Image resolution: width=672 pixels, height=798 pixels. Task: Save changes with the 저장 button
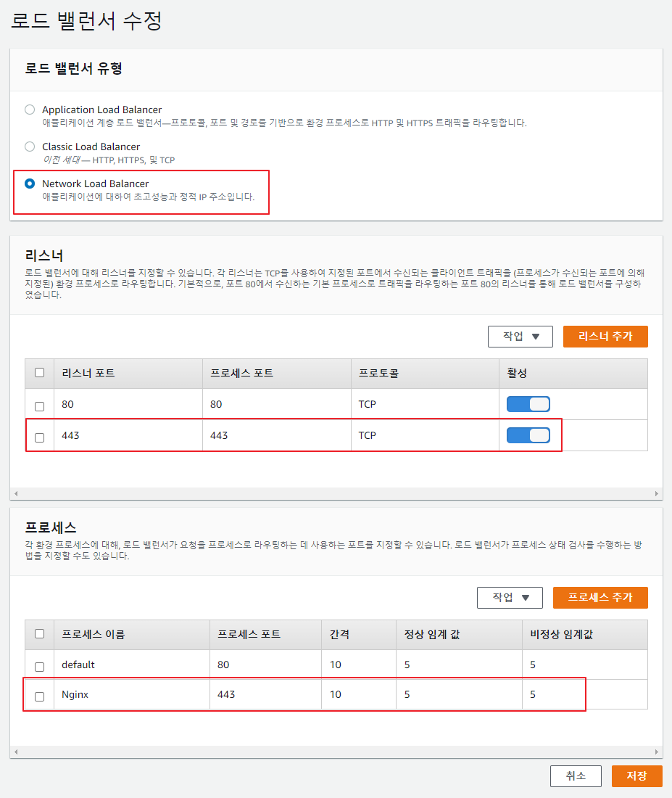click(x=636, y=776)
